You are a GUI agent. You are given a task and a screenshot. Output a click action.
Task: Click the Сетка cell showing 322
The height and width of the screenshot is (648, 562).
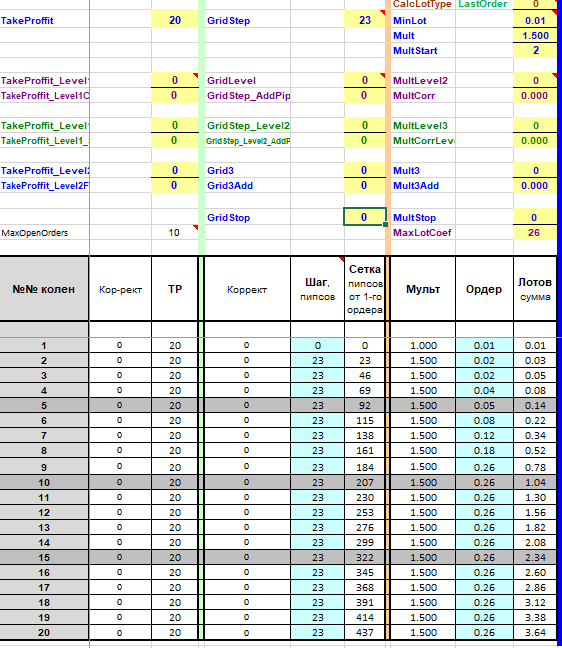click(x=365, y=557)
